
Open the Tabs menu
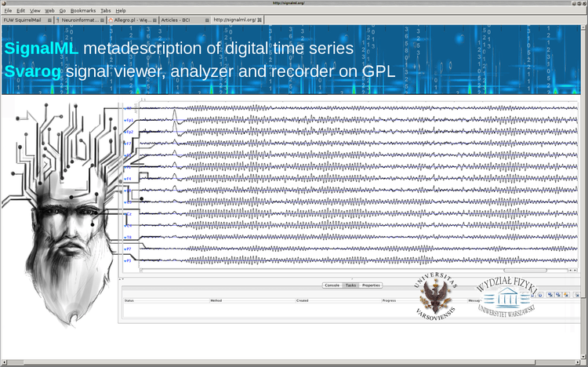tap(105, 10)
